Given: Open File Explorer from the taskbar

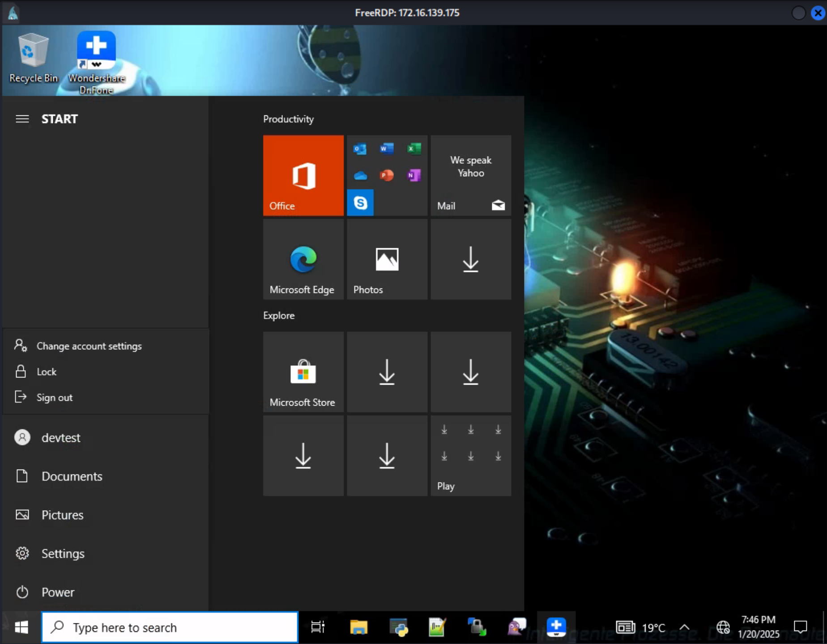Looking at the screenshot, I should click(x=358, y=627).
